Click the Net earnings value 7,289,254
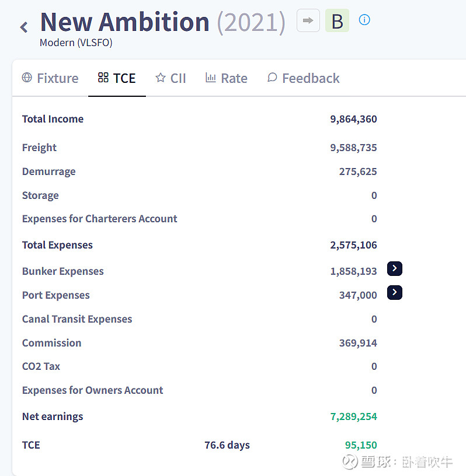This screenshot has height=476, width=466. [x=353, y=416]
